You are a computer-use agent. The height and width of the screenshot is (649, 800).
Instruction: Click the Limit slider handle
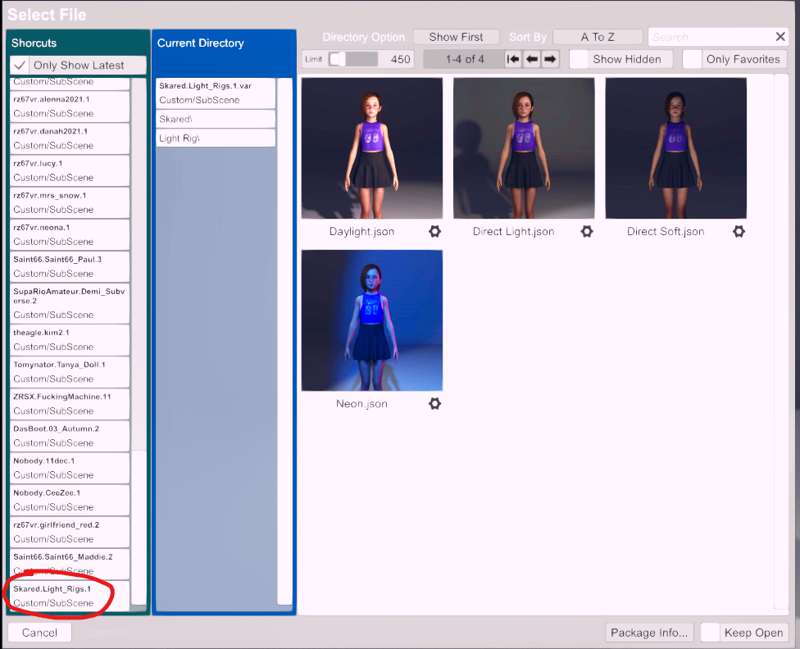(337, 59)
